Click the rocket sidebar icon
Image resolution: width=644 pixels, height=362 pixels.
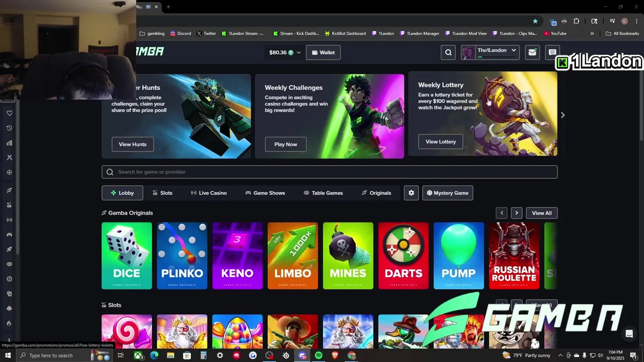(x=9, y=249)
